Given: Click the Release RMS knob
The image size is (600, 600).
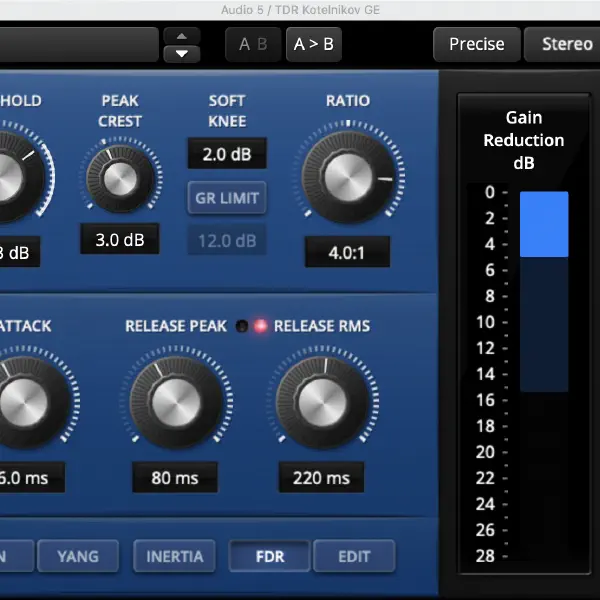Looking at the screenshot, I should click(x=320, y=400).
